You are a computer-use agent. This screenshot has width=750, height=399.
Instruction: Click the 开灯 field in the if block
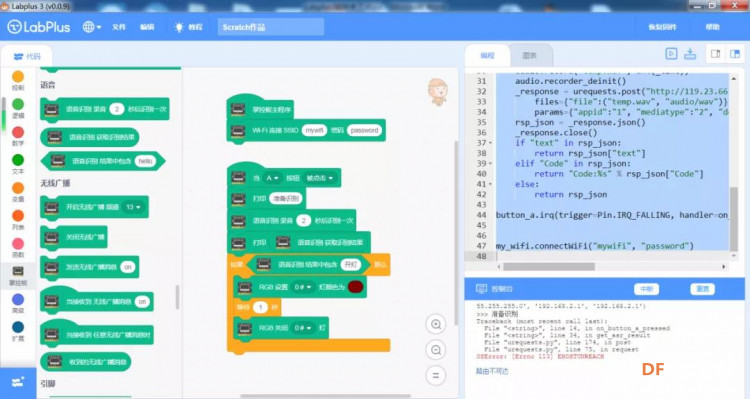[350, 265]
